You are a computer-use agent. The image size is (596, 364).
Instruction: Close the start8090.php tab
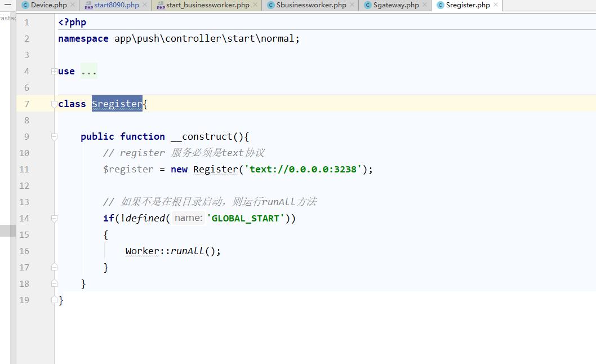point(145,5)
